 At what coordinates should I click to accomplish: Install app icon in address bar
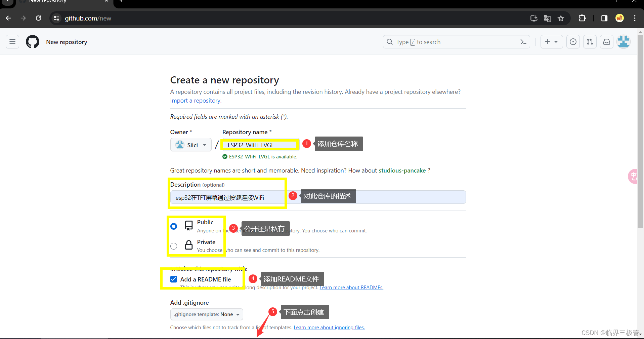[x=534, y=18]
